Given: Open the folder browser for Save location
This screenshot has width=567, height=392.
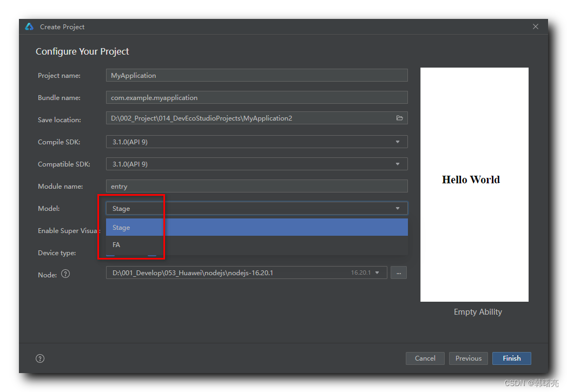Looking at the screenshot, I should [399, 118].
